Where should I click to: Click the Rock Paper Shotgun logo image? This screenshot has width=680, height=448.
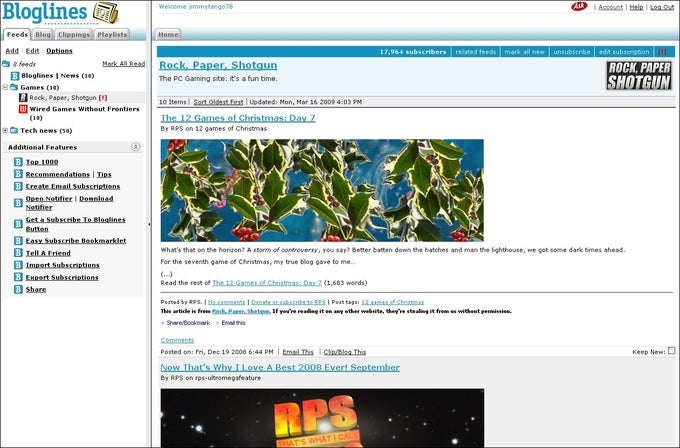tap(639, 75)
